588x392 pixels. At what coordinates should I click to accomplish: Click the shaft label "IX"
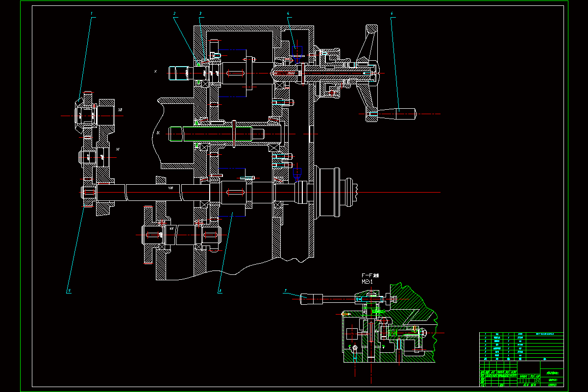(x=158, y=132)
